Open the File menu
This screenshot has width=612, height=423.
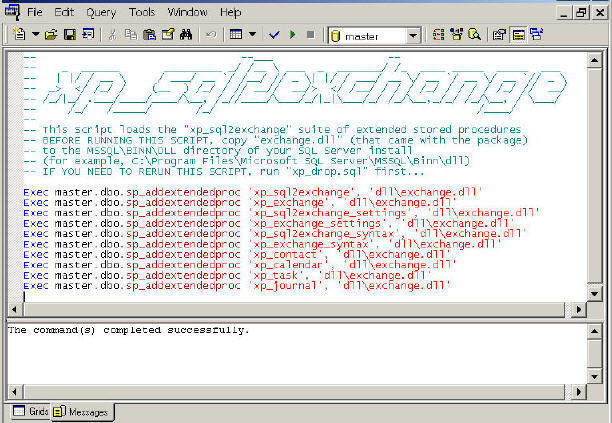point(35,12)
